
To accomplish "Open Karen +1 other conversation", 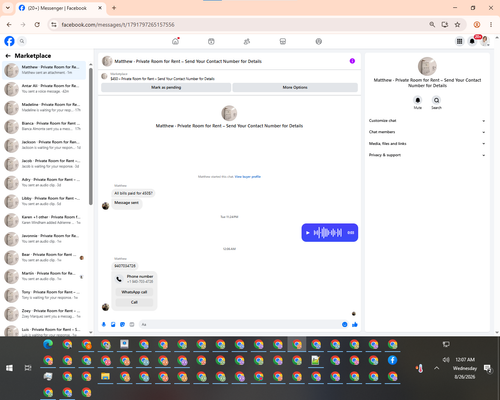I will [44, 220].
